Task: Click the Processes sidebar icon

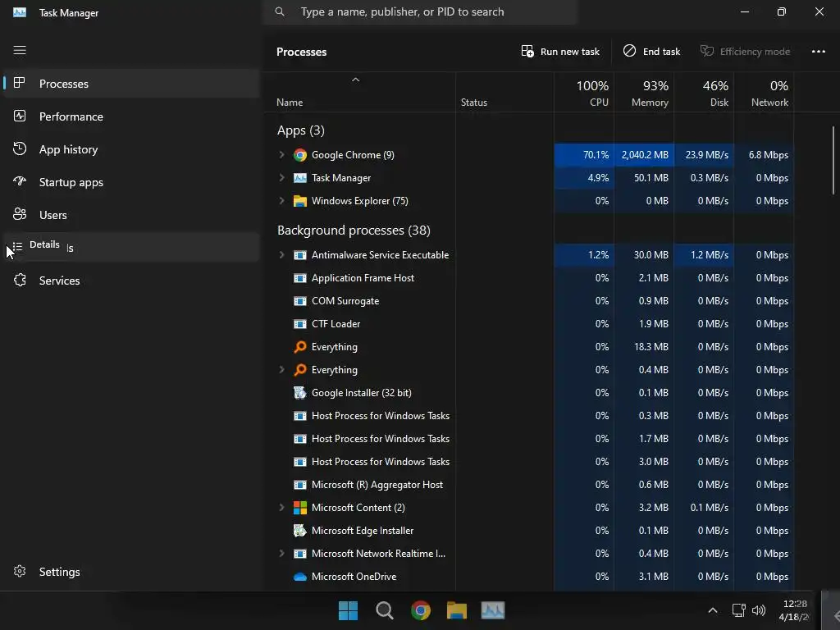Action: 20,83
